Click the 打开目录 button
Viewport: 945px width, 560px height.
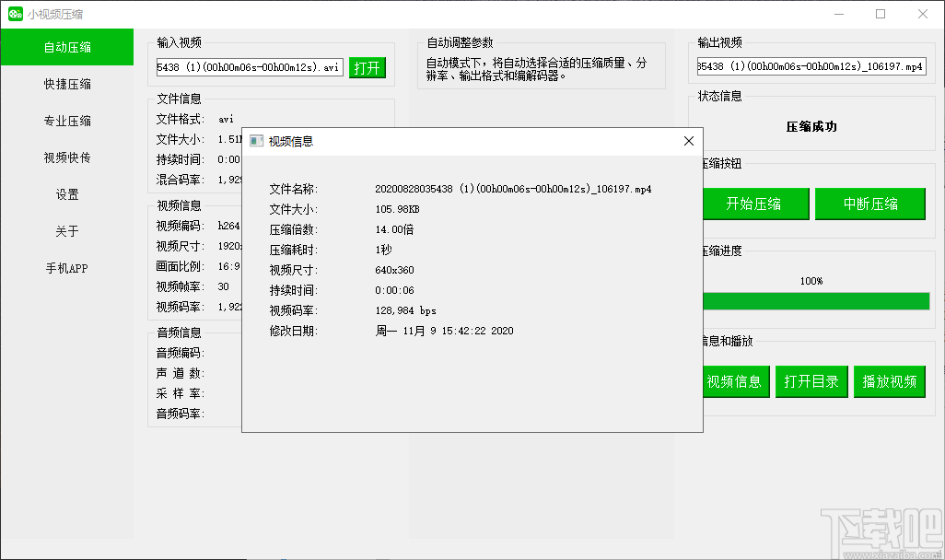(x=811, y=381)
